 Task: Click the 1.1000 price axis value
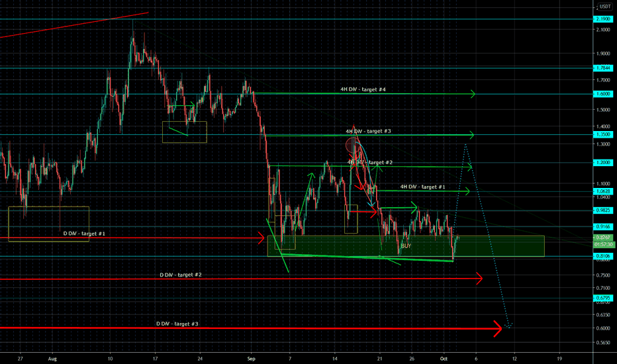tap(603, 184)
